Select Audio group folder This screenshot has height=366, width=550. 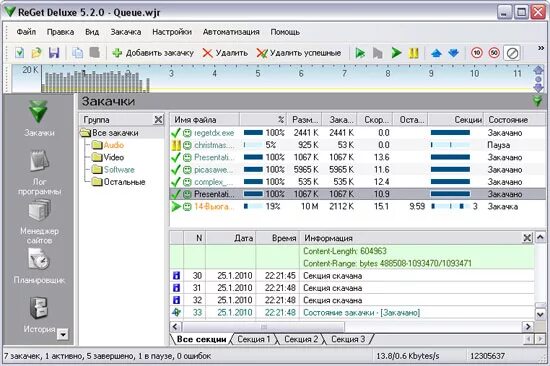(x=108, y=145)
